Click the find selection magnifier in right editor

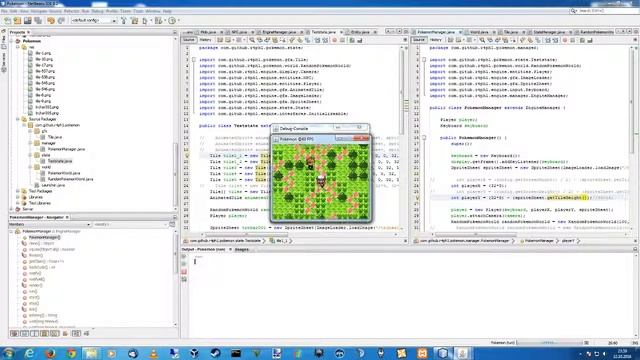click(482, 40)
